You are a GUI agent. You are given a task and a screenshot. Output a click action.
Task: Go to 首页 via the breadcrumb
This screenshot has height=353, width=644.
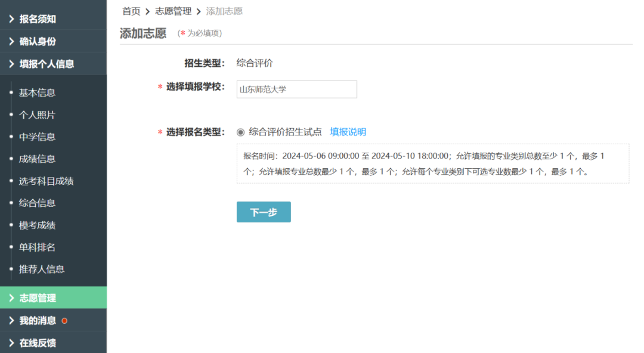[x=131, y=11]
